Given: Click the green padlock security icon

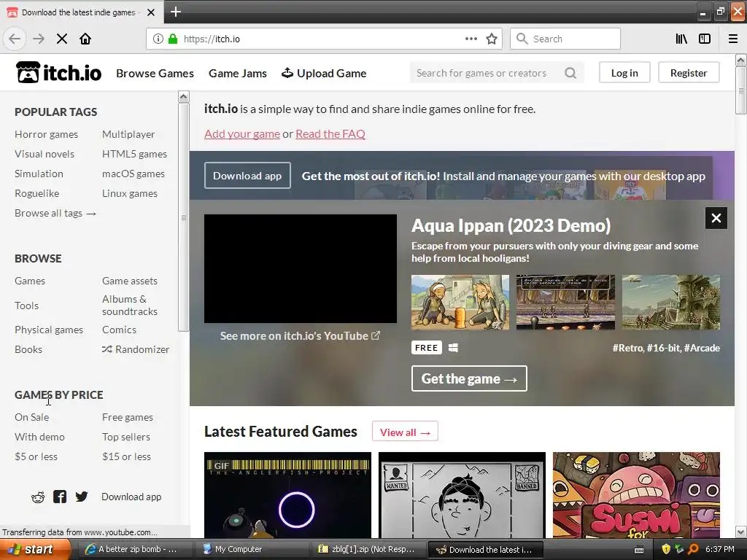Looking at the screenshot, I should (x=173, y=39).
